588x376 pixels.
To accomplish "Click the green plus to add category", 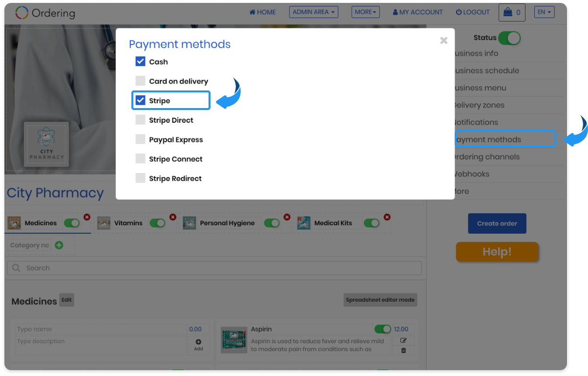I will pyautogui.click(x=59, y=245).
